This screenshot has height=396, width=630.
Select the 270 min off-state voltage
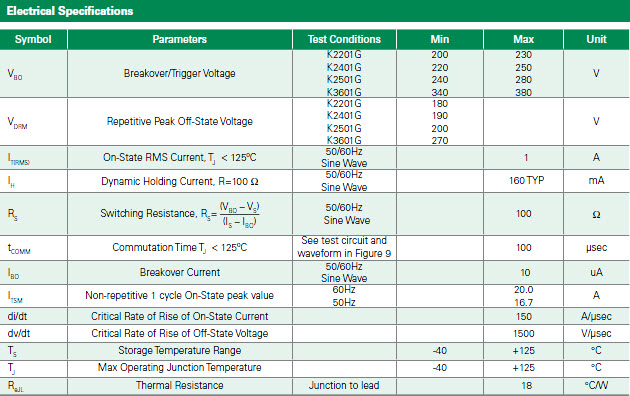tap(440, 141)
